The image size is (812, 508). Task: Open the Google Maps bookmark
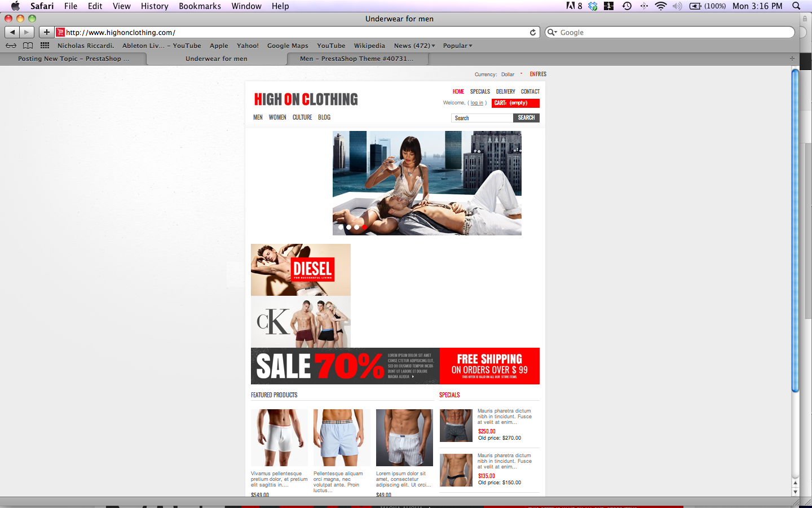(x=288, y=46)
